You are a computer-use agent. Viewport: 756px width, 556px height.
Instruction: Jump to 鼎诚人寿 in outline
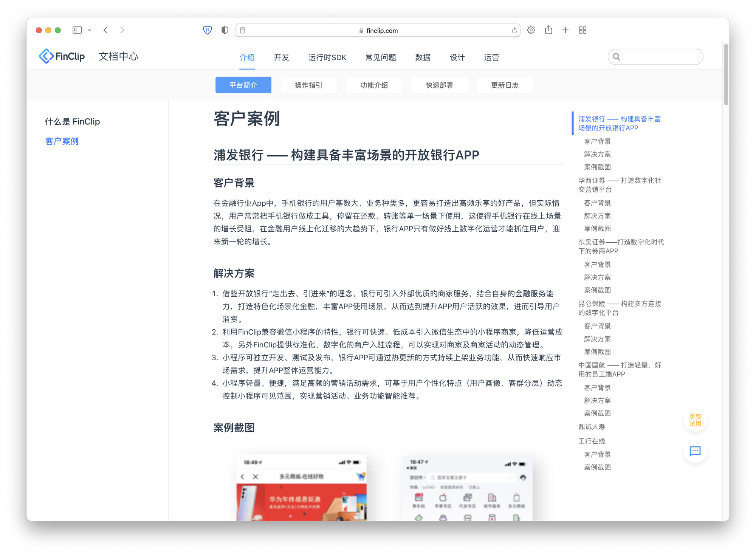point(592,427)
